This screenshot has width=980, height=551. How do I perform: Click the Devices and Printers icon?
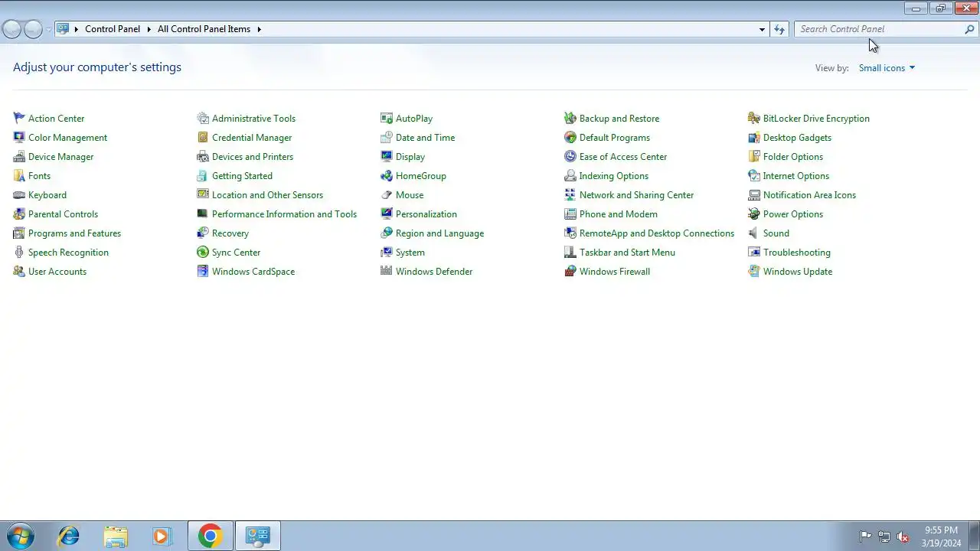tap(203, 156)
